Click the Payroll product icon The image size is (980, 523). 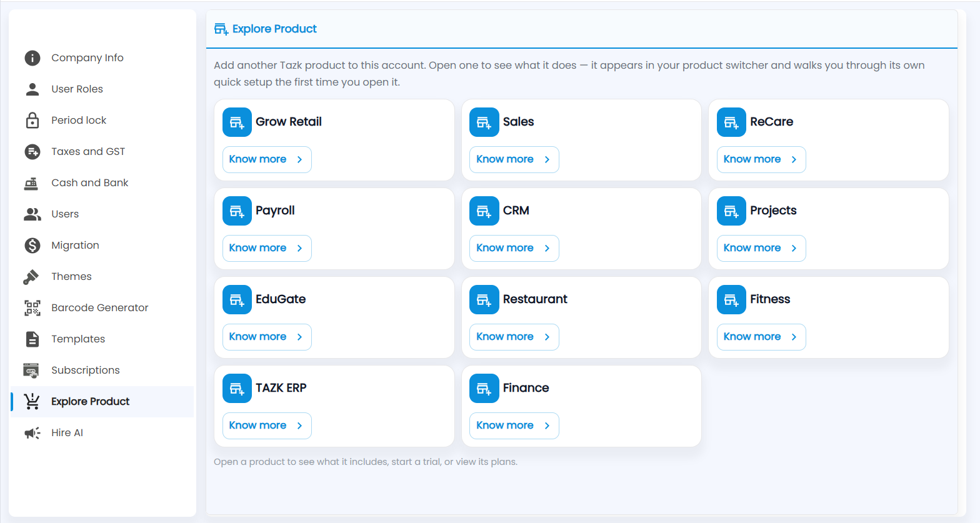coord(237,211)
